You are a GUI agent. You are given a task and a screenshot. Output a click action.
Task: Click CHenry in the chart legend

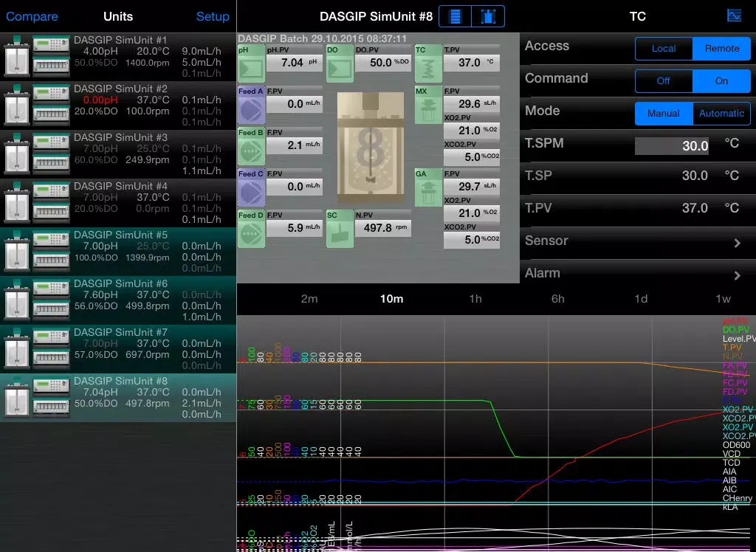[x=738, y=498]
